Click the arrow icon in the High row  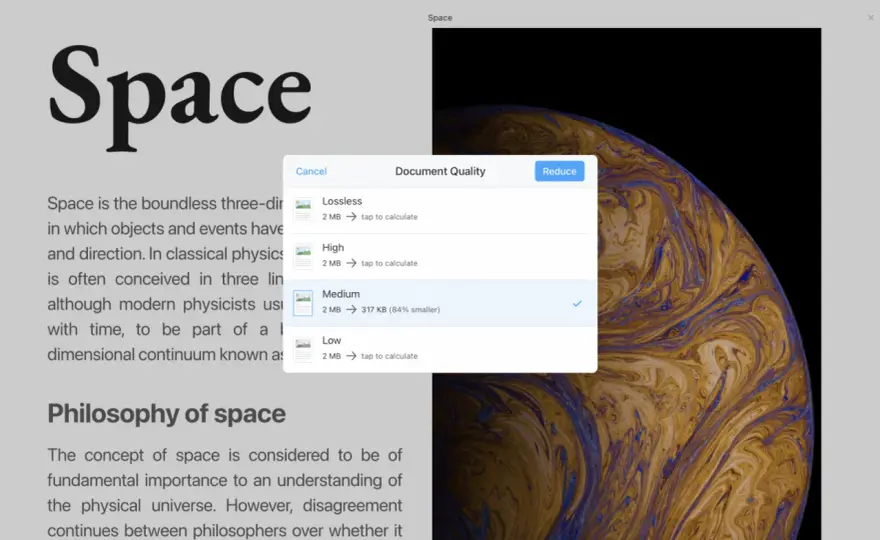point(351,263)
